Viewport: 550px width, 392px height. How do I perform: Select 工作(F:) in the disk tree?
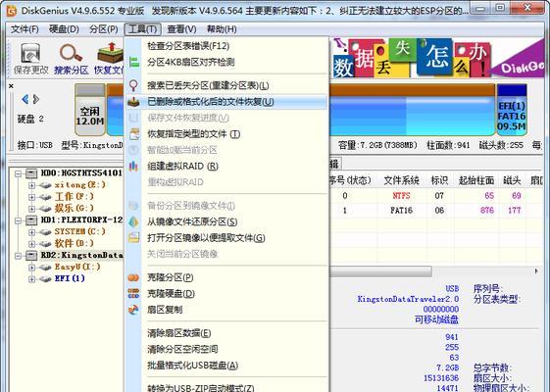click(x=74, y=196)
